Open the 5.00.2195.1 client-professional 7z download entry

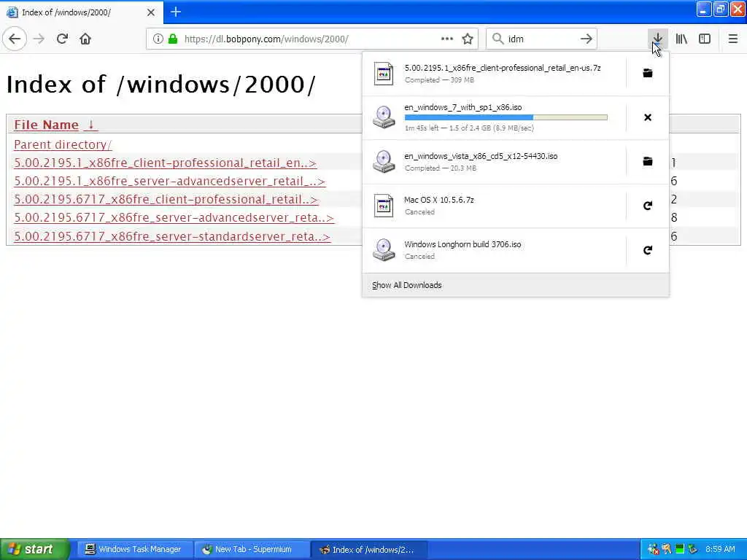tap(494, 74)
